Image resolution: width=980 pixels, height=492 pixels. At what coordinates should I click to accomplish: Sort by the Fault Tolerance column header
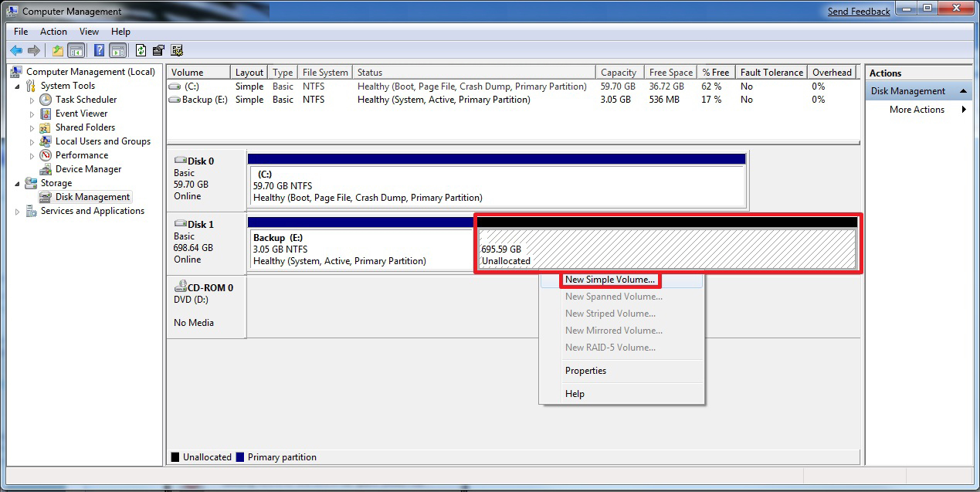[x=771, y=73]
